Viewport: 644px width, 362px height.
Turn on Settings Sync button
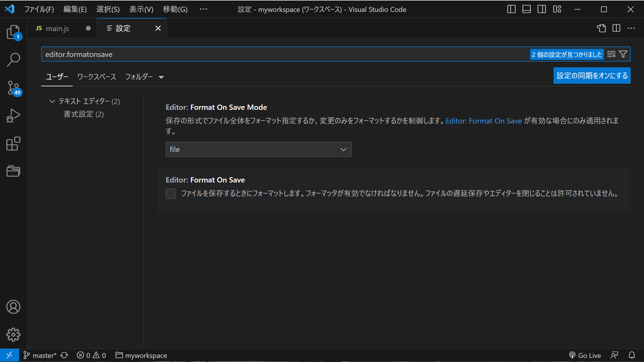(x=592, y=76)
